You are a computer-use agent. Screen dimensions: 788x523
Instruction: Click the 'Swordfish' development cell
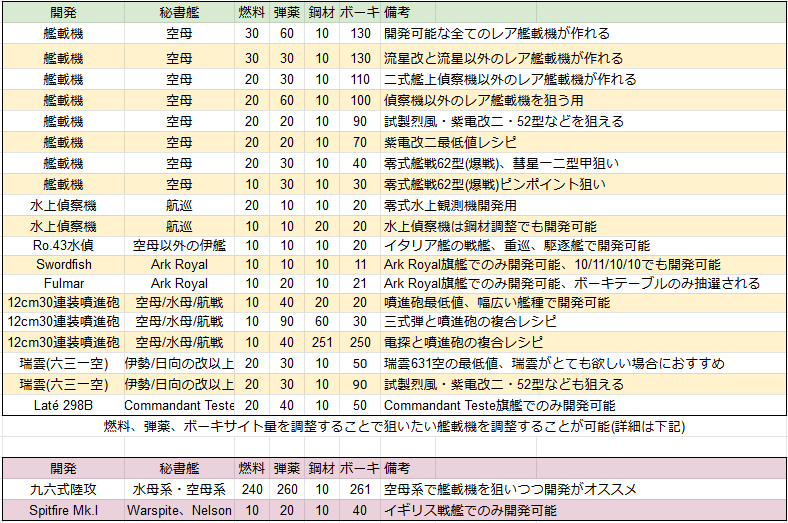63,265
